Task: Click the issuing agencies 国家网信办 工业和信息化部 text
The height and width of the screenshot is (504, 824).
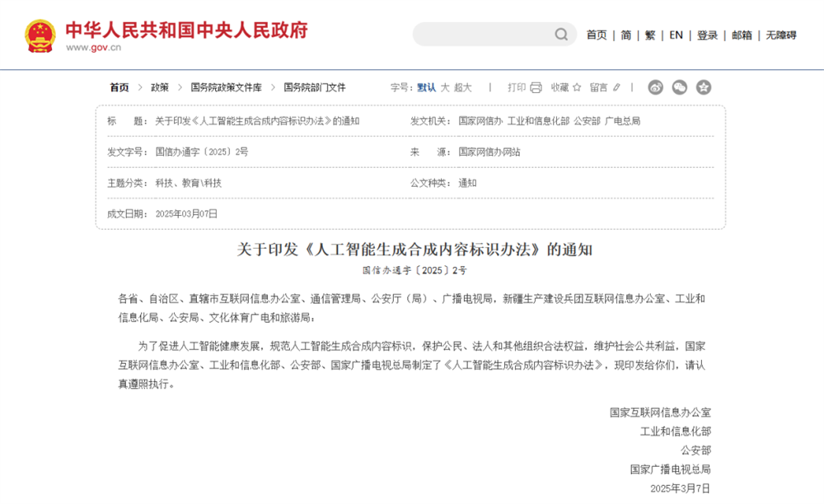Action: point(549,121)
